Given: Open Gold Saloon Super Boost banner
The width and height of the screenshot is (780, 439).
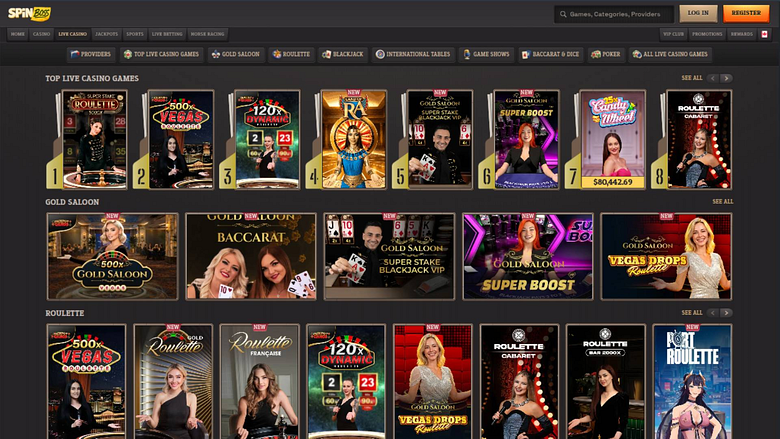Looking at the screenshot, I should point(528,257).
